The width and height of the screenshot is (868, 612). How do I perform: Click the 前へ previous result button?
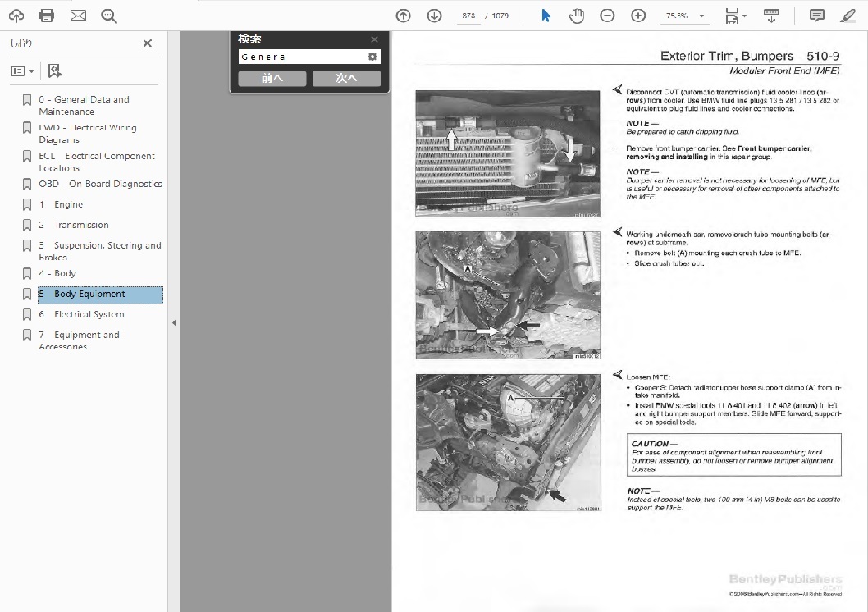272,79
